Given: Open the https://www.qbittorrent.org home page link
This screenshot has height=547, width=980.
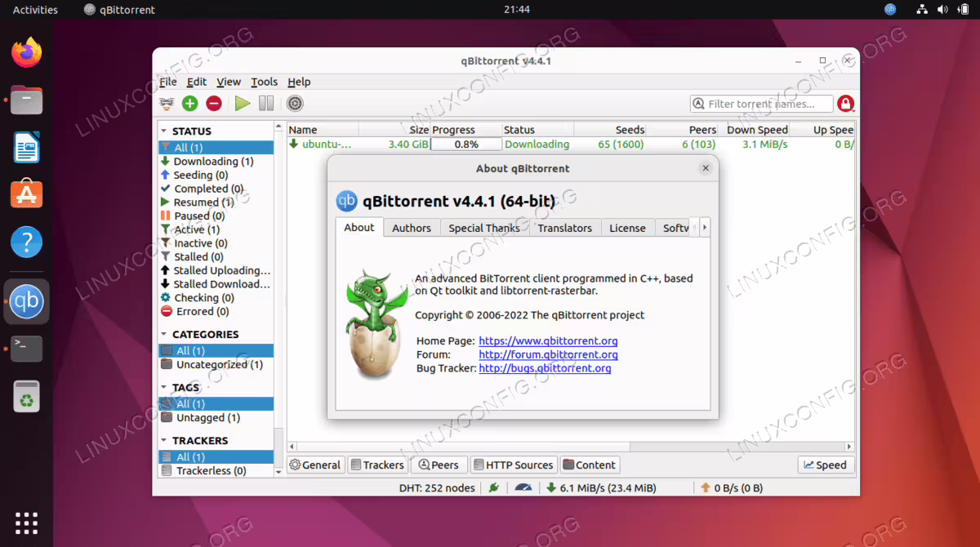Looking at the screenshot, I should tap(548, 340).
